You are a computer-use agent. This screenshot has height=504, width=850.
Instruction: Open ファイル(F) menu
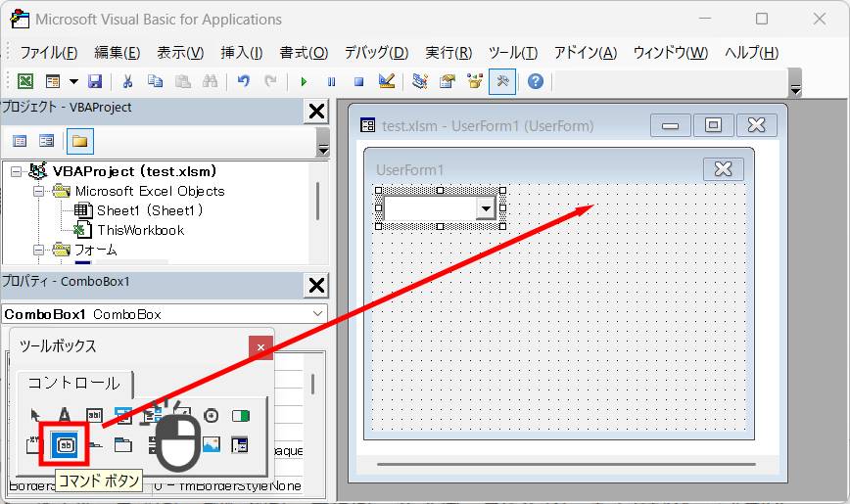pyautogui.click(x=49, y=53)
